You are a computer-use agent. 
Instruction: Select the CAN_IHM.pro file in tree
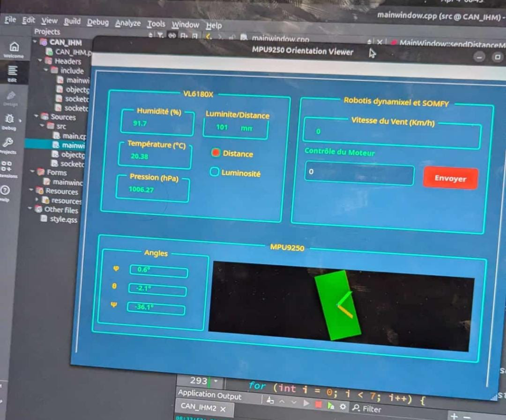[74, 52]
